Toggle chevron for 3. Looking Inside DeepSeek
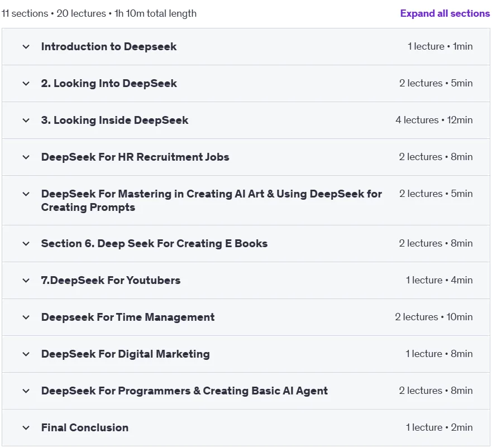The height and width of the screenshot is (448, 492). 26,121
